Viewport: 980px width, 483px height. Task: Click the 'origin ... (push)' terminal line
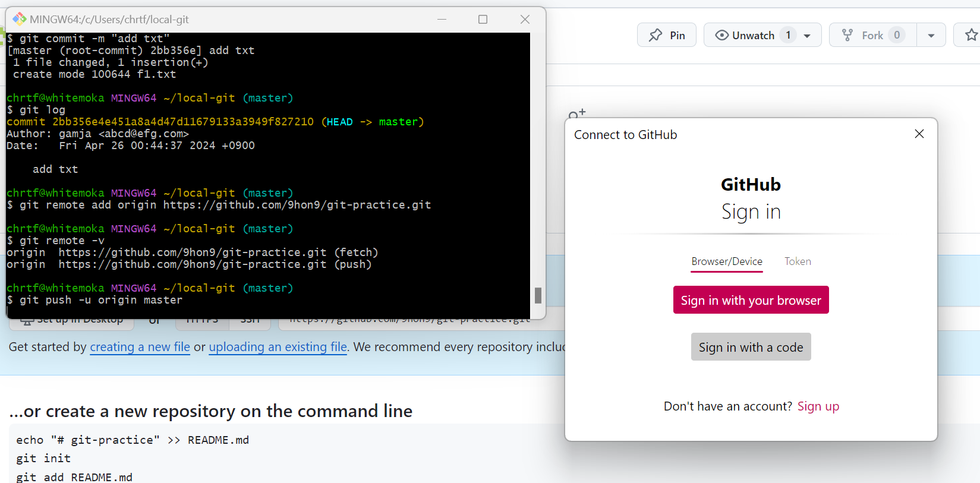pos(189,264)
